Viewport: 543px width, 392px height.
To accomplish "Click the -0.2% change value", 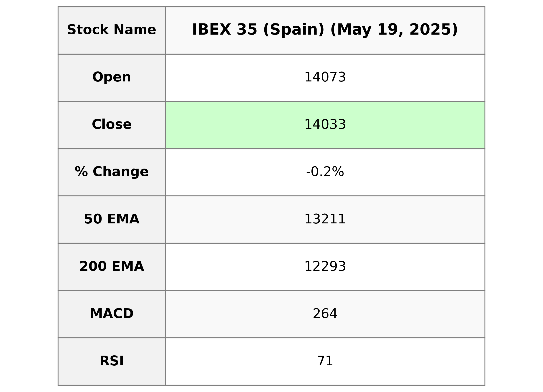I will coord(325,172).
